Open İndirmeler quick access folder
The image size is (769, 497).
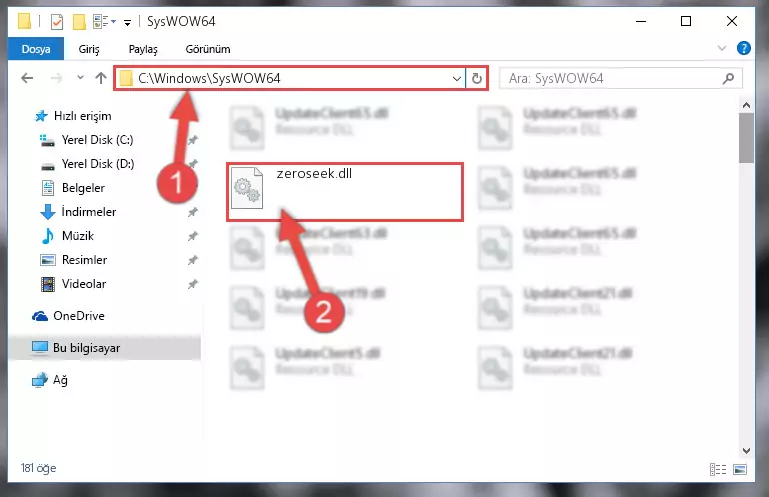click(88, 212)
